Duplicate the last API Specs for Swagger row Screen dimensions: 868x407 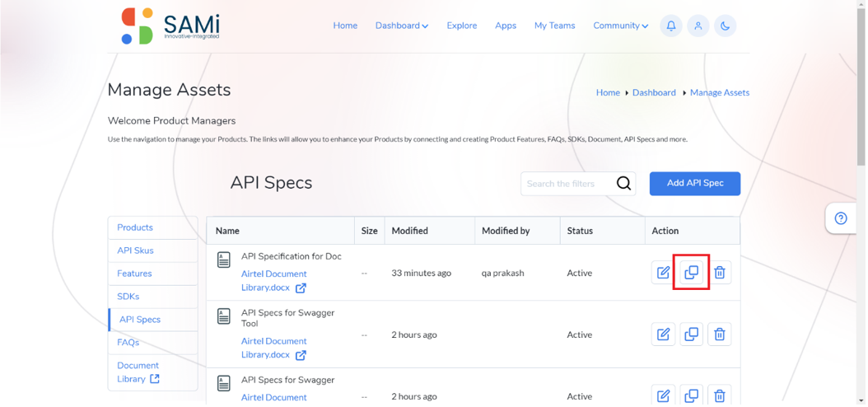[x=692, y=395]
